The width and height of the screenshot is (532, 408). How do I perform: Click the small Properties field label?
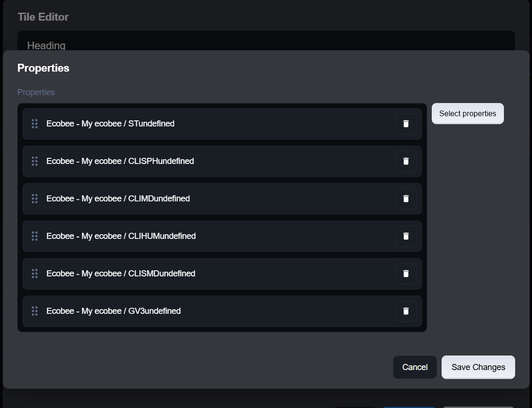36,92
